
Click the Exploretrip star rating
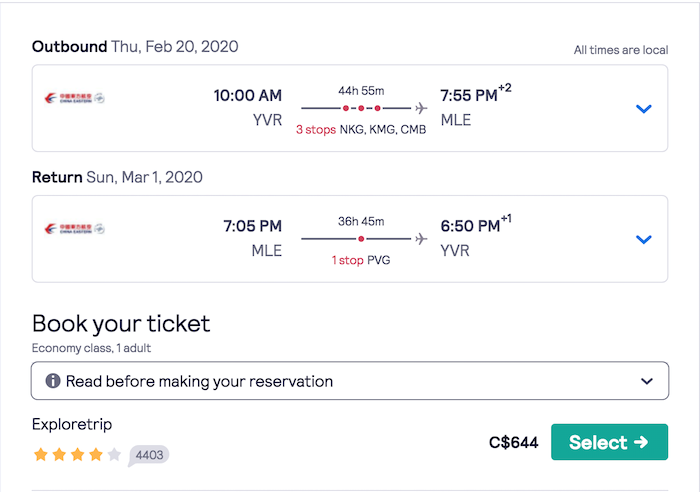click(77, 455)
